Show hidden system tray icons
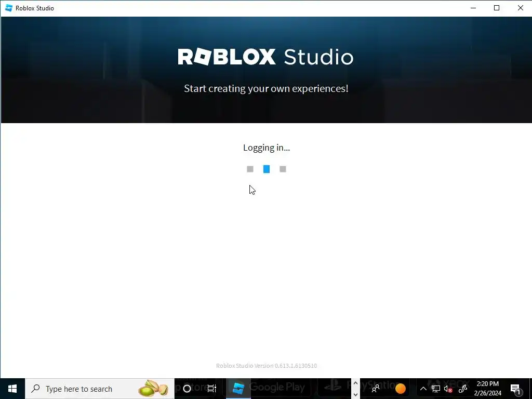This screenshot has height=399, width=532. pyautogui.click(x=423, y=389)
